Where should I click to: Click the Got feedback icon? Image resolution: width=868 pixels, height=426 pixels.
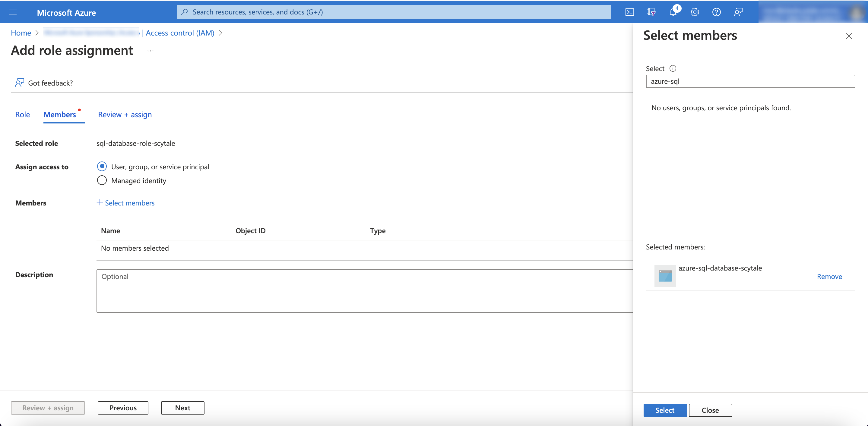[x=20, y=83]
